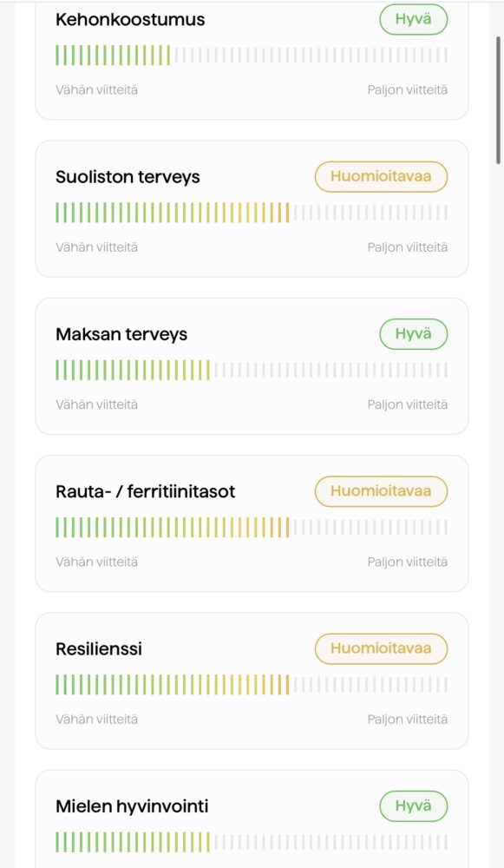This screenshot has width=504, height=868.
Task: Click the Mielen hyvinvointi indicator bar
Action: pos(252,841)
